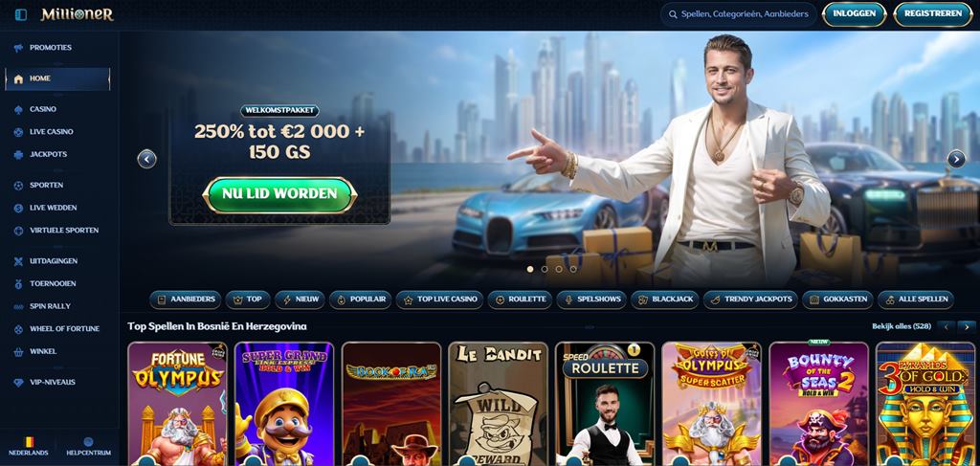Image resolution: width=980 pixels, height=466 pixels.
Task: Click the Belgian flag language icon
Action: coord(28,442)
